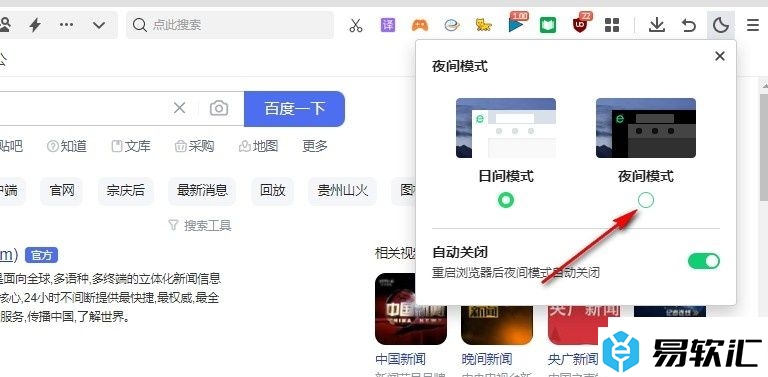Select the 贵州山火 suggestion chip
Image resolution: width=768 pixels, height=377 pixels.
[x=343, y=191]
